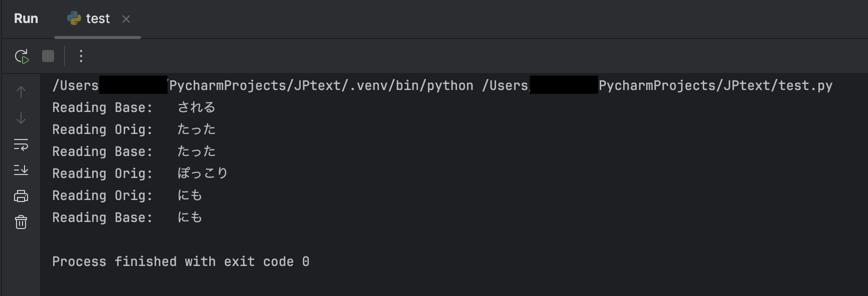Click the Run tool window title
The height and width of the screenshot is (296, 868).
pos(26,19)
